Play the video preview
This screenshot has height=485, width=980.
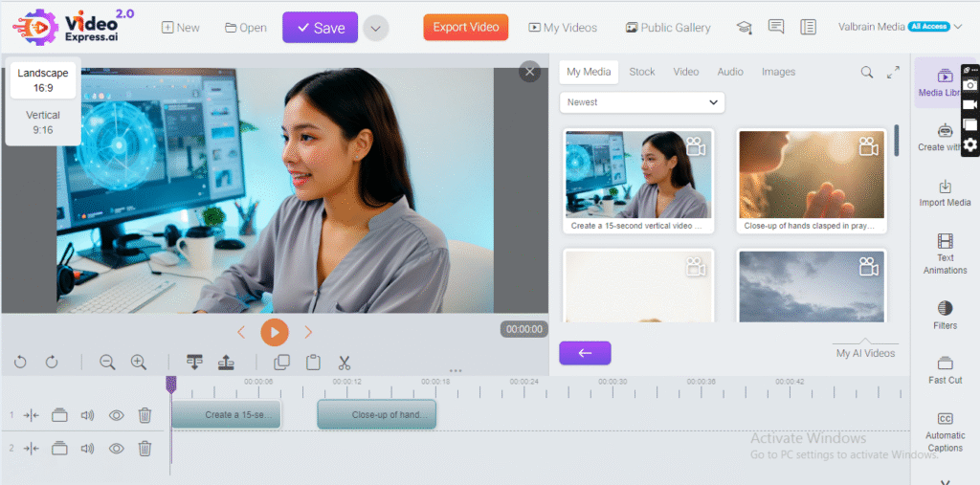tap(275, 332)
